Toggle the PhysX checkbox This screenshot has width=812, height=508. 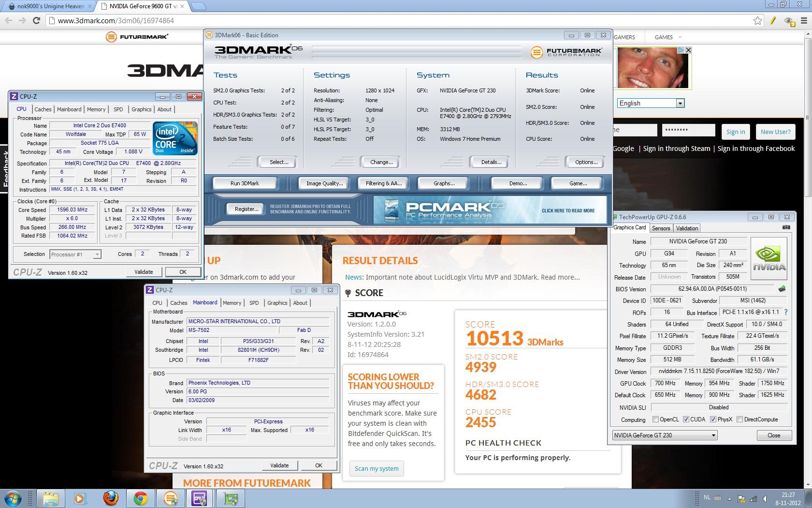point(713,419)
